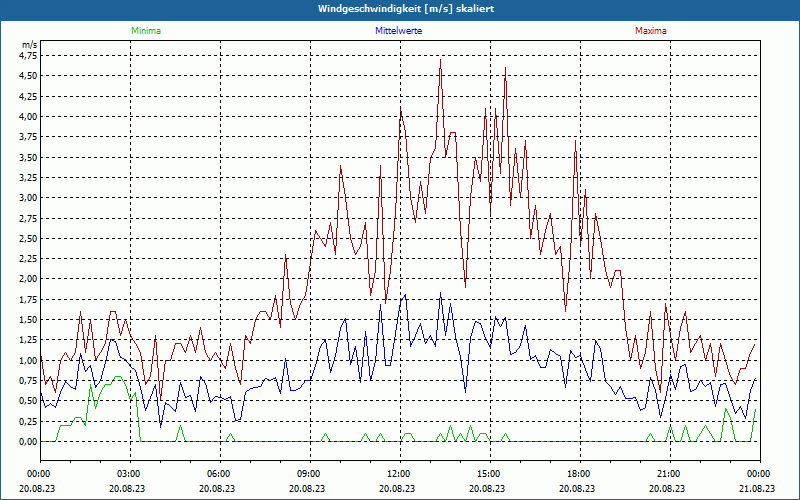Screen dimensions: 800x500
Task: Click the '2,75' y-axis value
Action: 29,218
